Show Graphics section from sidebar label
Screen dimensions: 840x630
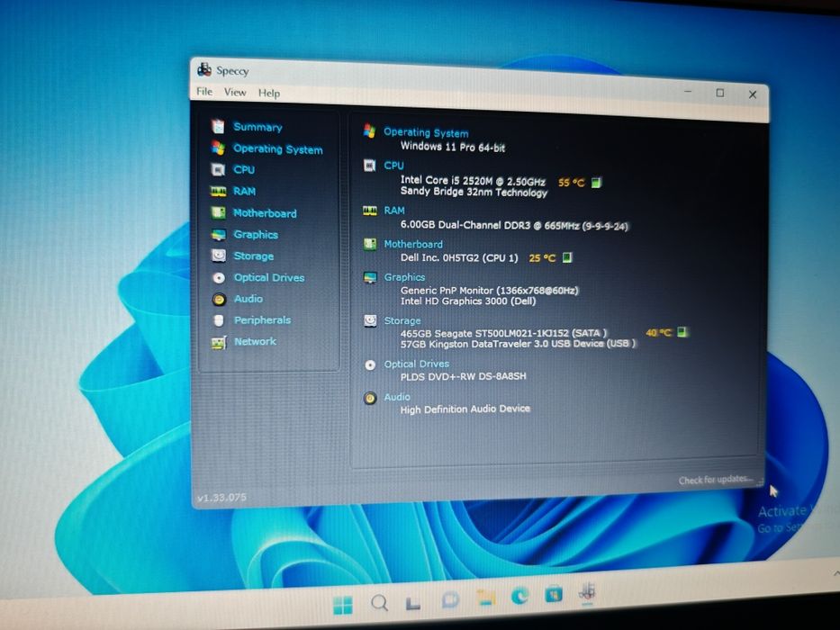tap(256, 235)
